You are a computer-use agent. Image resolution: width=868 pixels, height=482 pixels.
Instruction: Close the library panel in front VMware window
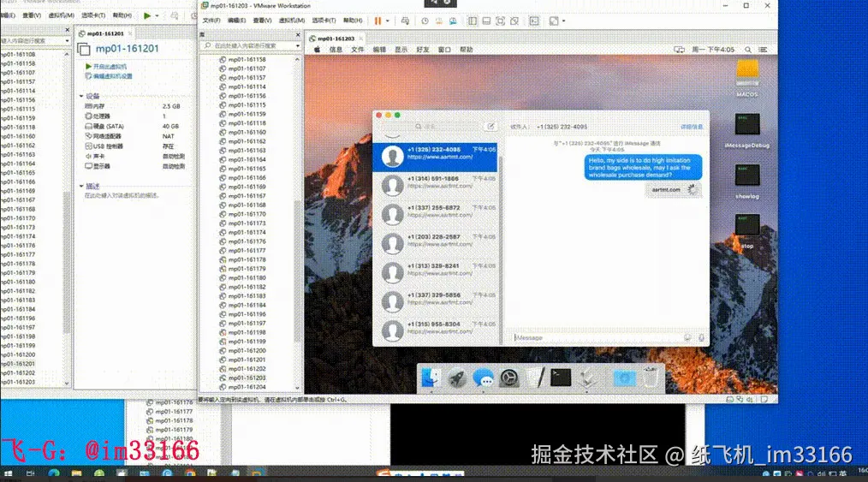297,34
